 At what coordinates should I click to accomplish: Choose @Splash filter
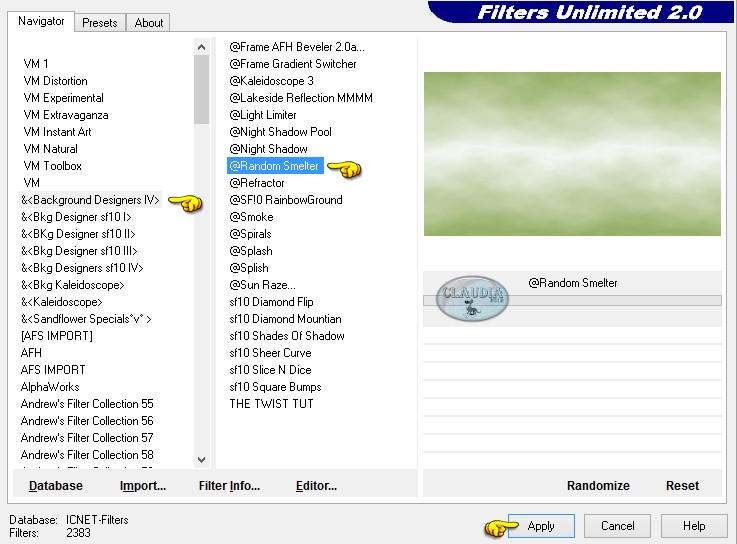(251, 251)
